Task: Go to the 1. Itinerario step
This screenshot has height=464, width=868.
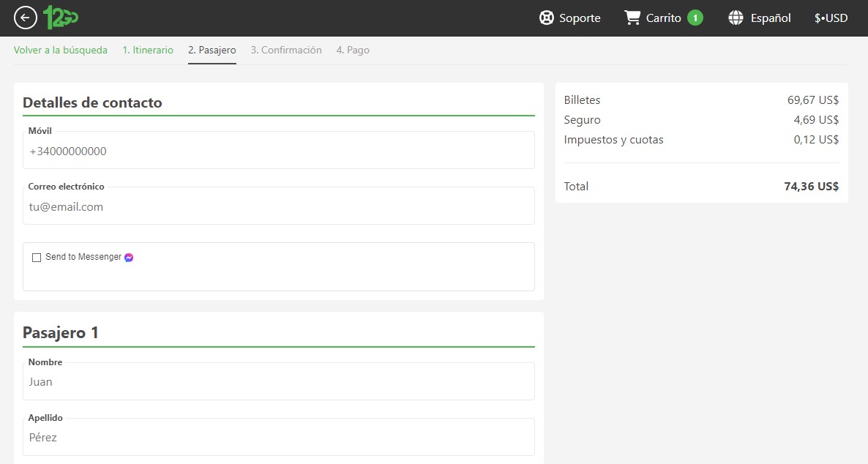Action: coord(148,50)
